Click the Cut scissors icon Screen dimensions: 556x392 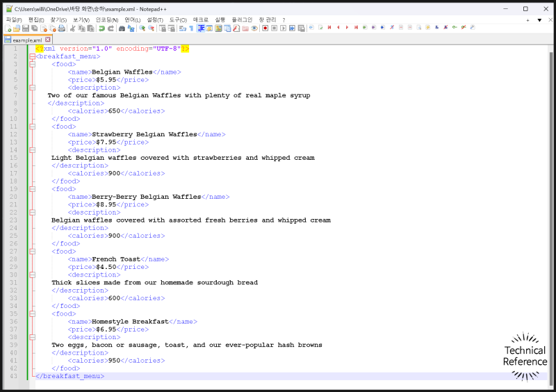pyautogui.click(x=72, y=28)
